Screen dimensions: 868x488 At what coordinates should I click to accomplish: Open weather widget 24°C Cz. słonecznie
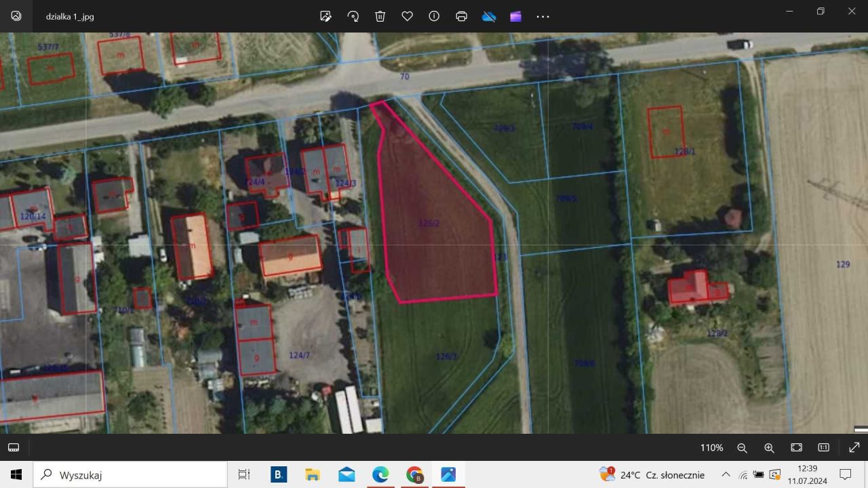[x=652, y=474]
